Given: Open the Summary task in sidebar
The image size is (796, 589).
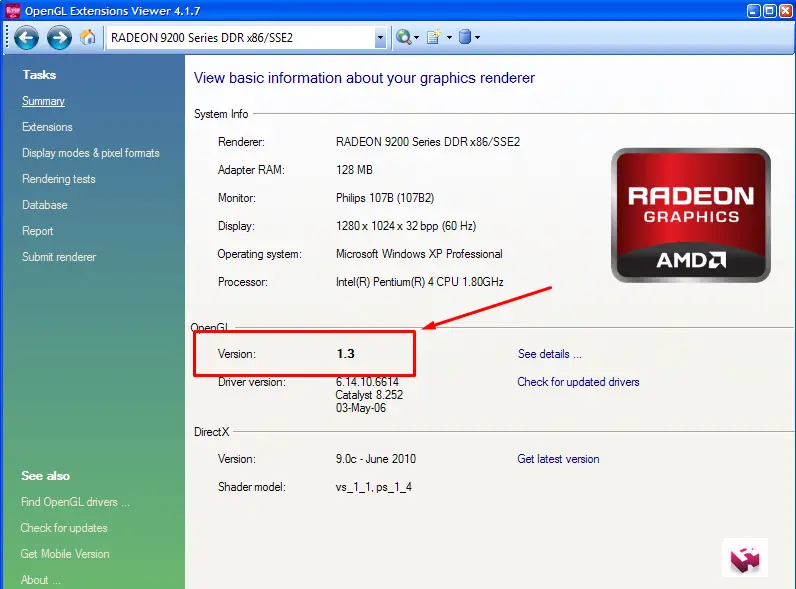Looking at the screenshot, I should pyautogui.click(x=43, y=101).
